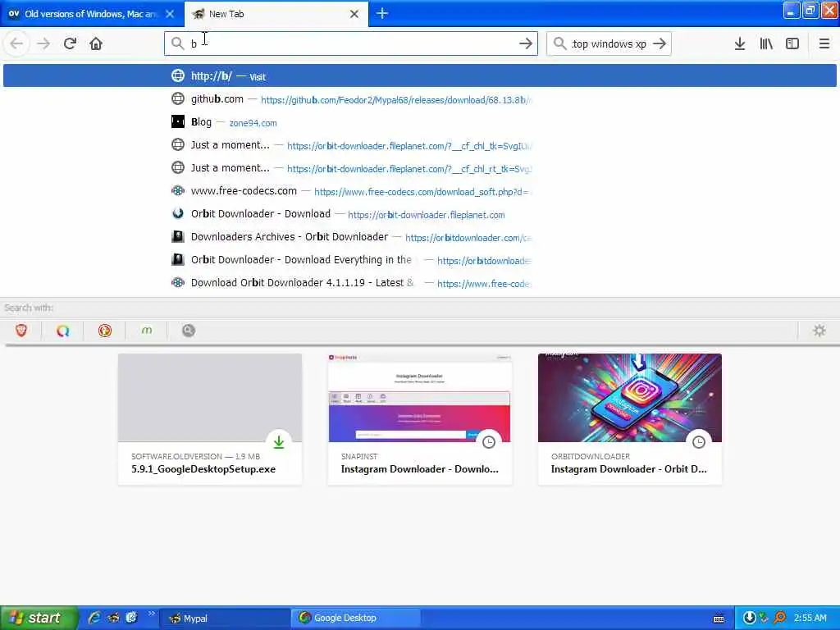Select the New Tab tab
Screen dimensions: 840x630
click(276, 14)
